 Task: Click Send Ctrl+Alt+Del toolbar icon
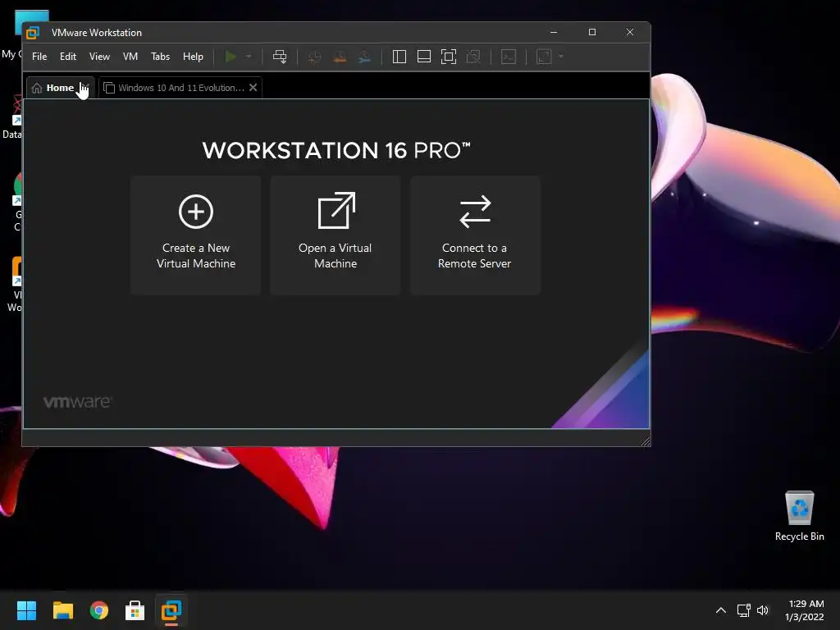tap(280, 57)
